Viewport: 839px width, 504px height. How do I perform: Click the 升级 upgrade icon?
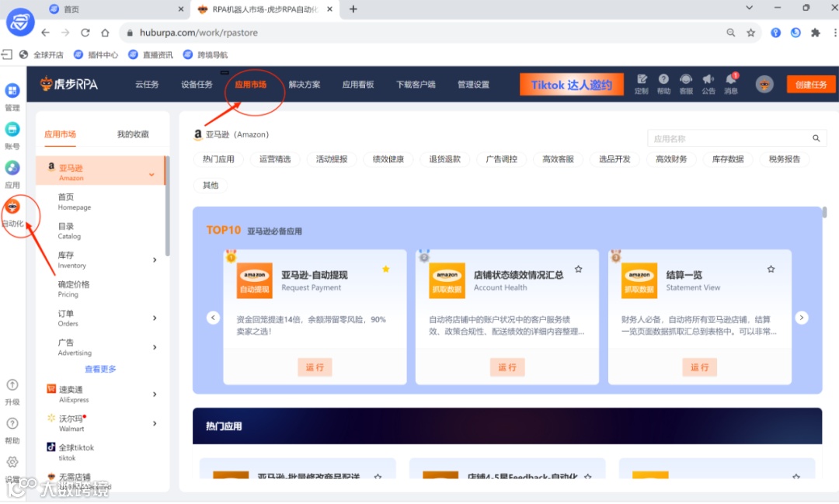pos(12,384)
